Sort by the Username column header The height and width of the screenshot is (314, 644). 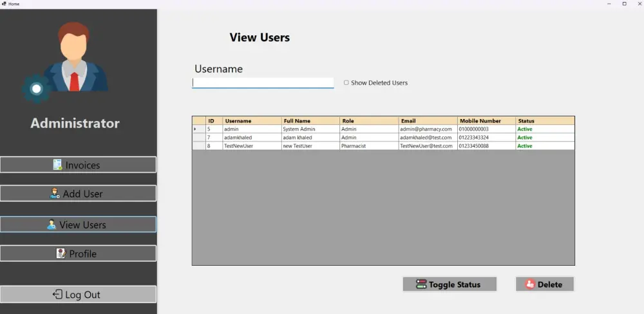(252, 121)
